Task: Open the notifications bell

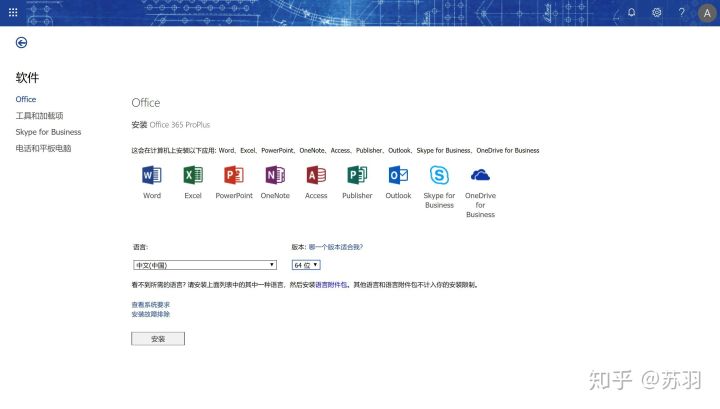Action: pos(632,12)
